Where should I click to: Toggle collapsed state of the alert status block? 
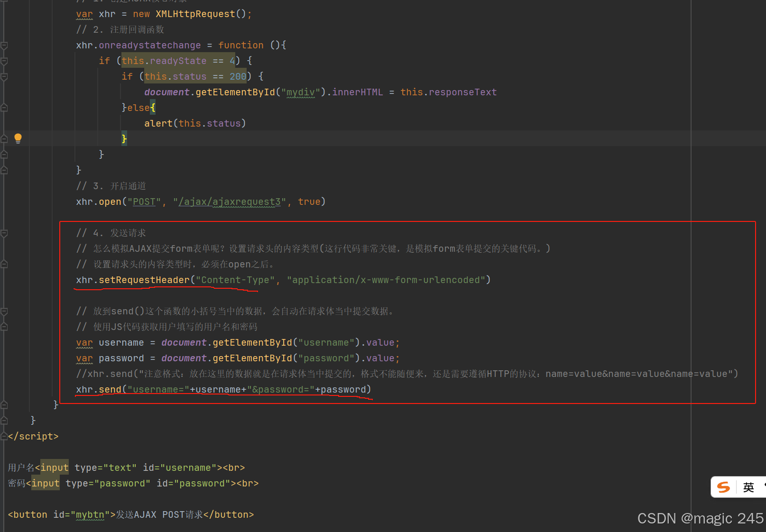4,123
